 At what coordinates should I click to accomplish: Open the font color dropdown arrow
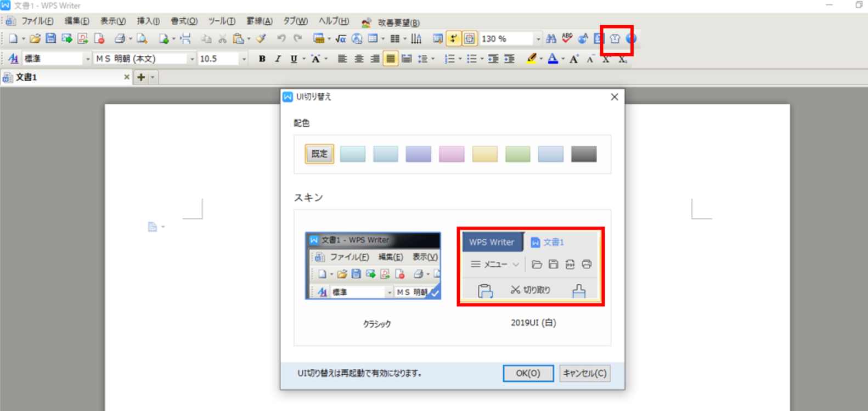point(563,59)
